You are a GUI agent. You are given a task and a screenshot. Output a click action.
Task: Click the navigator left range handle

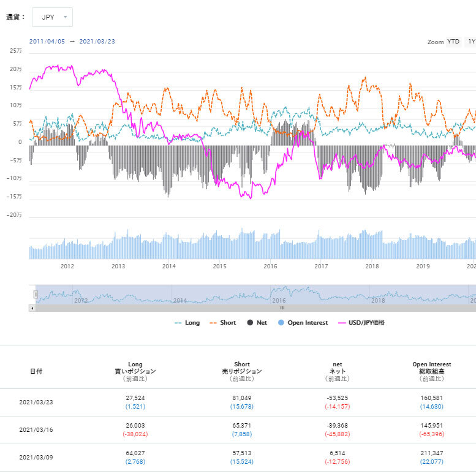[x=36, y=295]
